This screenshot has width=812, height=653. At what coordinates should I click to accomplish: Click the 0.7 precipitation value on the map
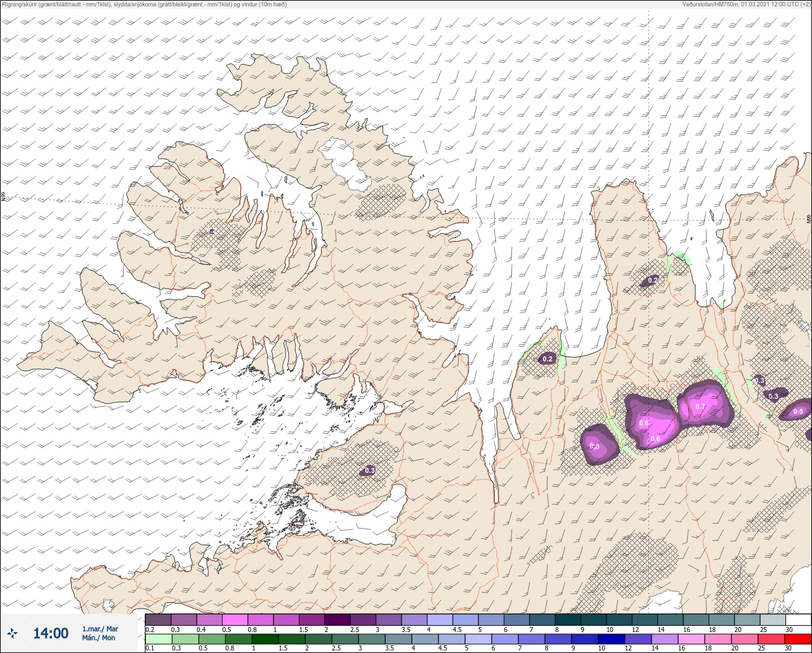(x=700, y=406)
